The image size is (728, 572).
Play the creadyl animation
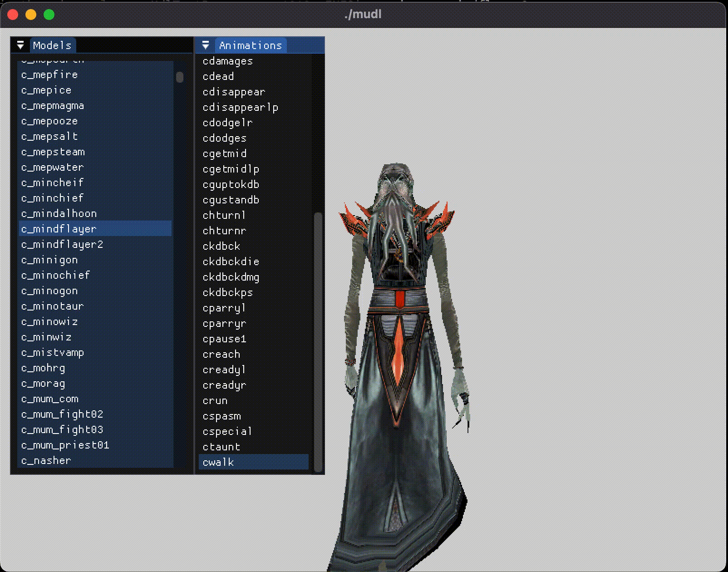[x=254, y=370]
